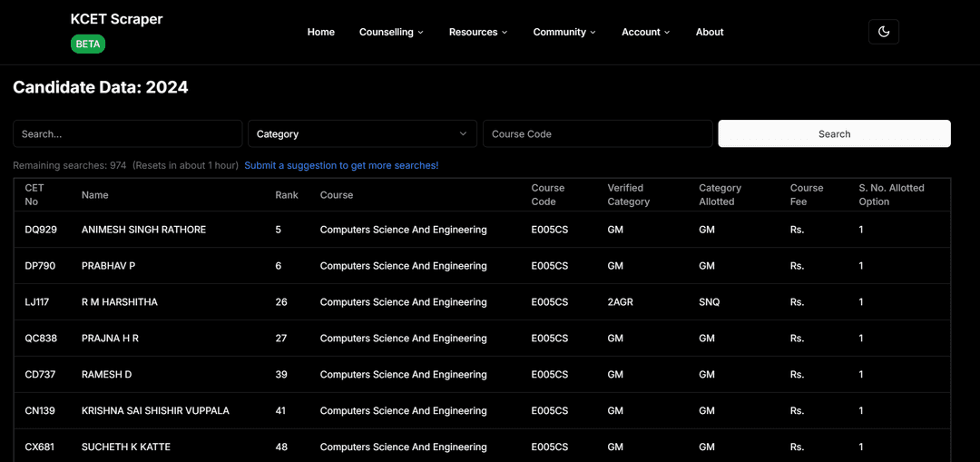This screenshot has width=980, height=462.
Task: Open the About page
Action: pyautogui.click(x=709, y=32)
